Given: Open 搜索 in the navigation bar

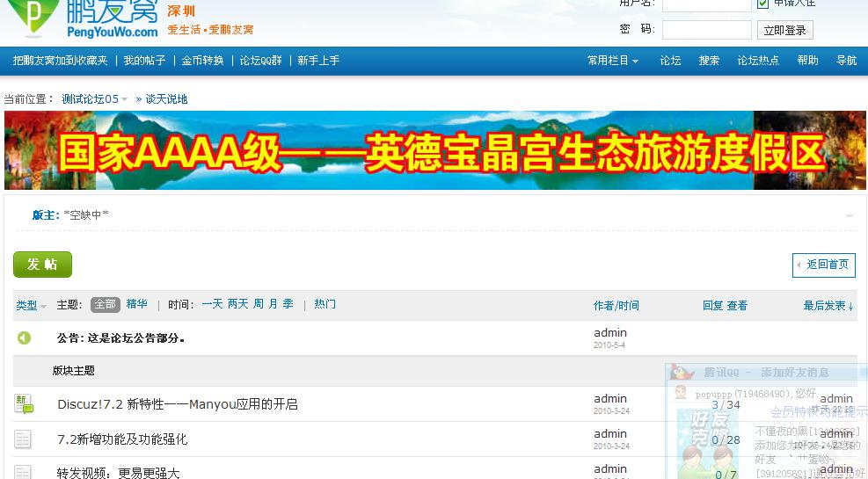Looking at the screenshot, I should pos(709,61).
